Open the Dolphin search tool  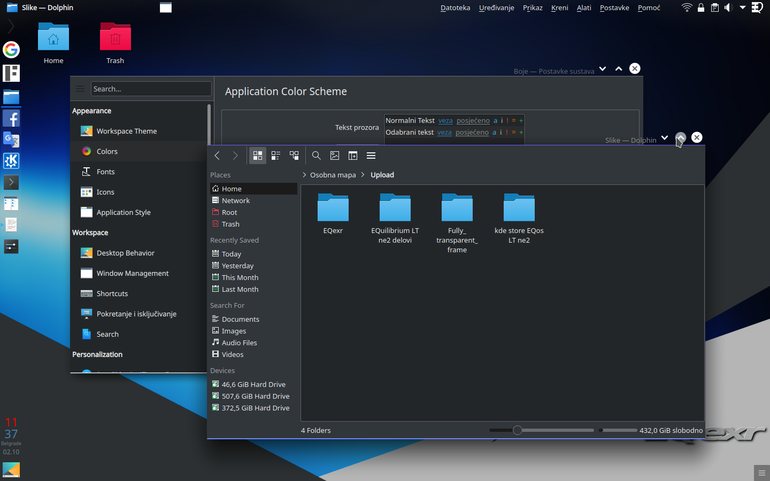pyautogui.click(x=316, y=156)
